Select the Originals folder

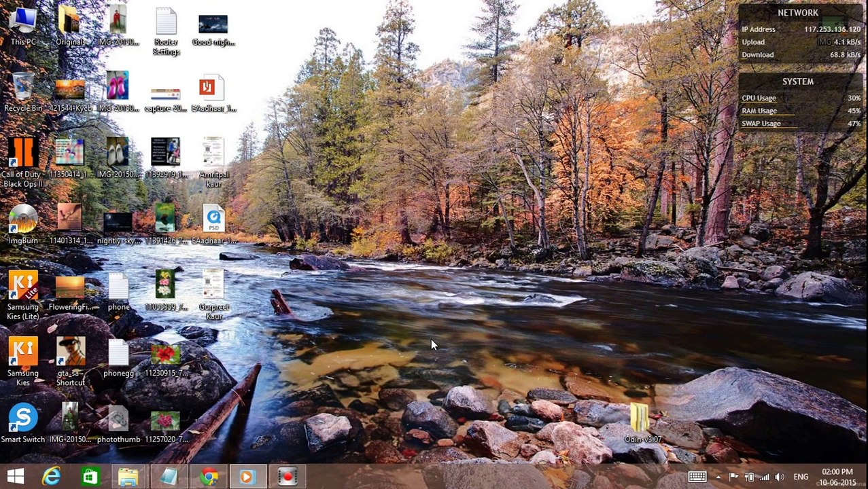tap(70, 26)
